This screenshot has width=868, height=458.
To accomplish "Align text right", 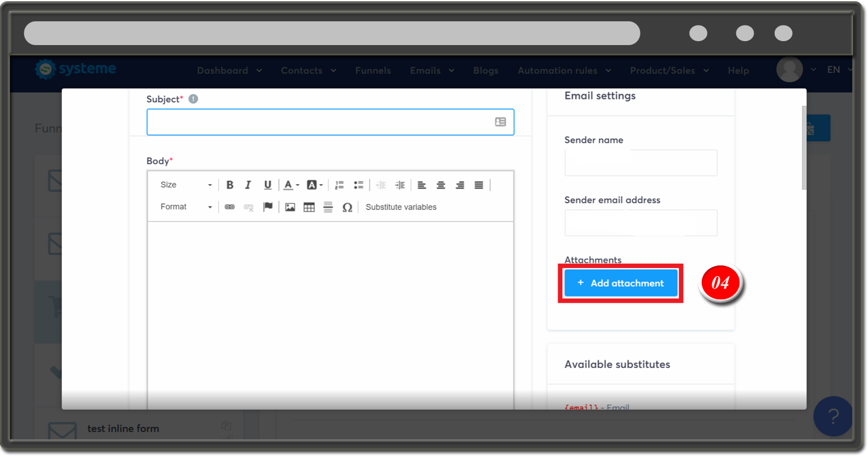I will click(460, 185).
